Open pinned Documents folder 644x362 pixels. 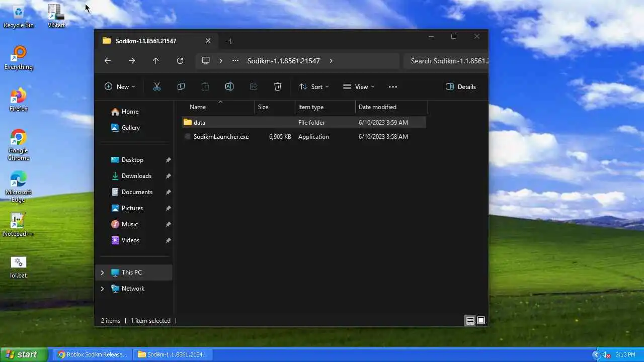(136, 192)
